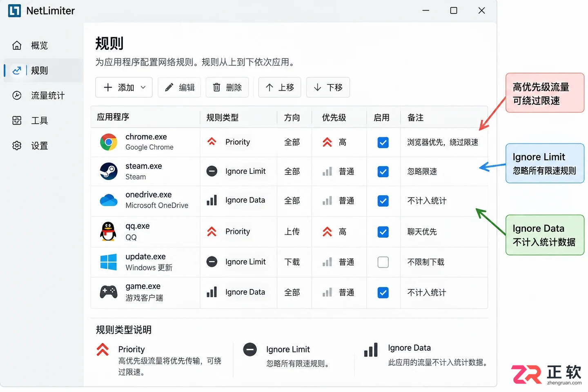Enable the update.exe rule checkbox
Viewport: 588px width, 392px height.
[383, 262]
